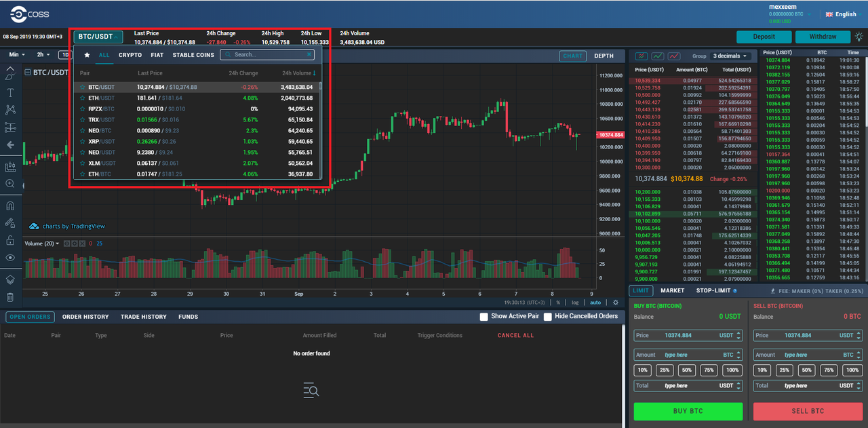
Task: Select the pattern drawing tool
Action: coord(10,109)
